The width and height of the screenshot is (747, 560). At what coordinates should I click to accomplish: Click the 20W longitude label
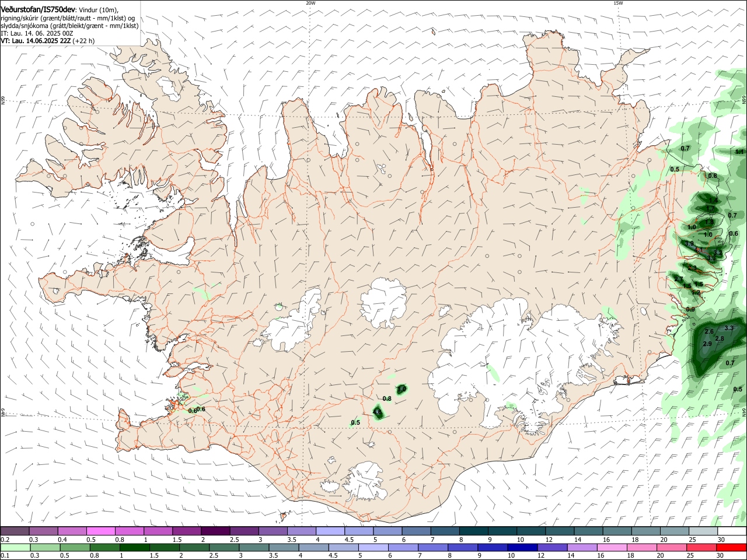point(310,3)
